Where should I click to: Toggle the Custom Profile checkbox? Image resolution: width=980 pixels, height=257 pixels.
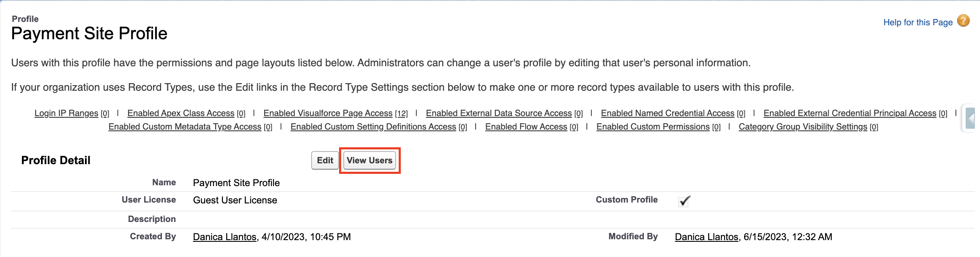tap(684, 201)
